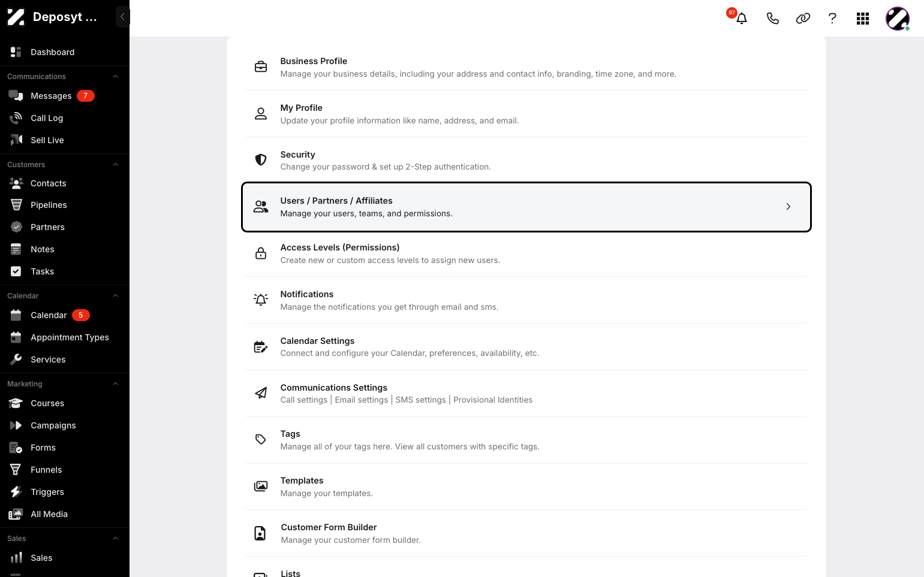Open Call settings link
This screenshot has width=924, height=577.
304,400
